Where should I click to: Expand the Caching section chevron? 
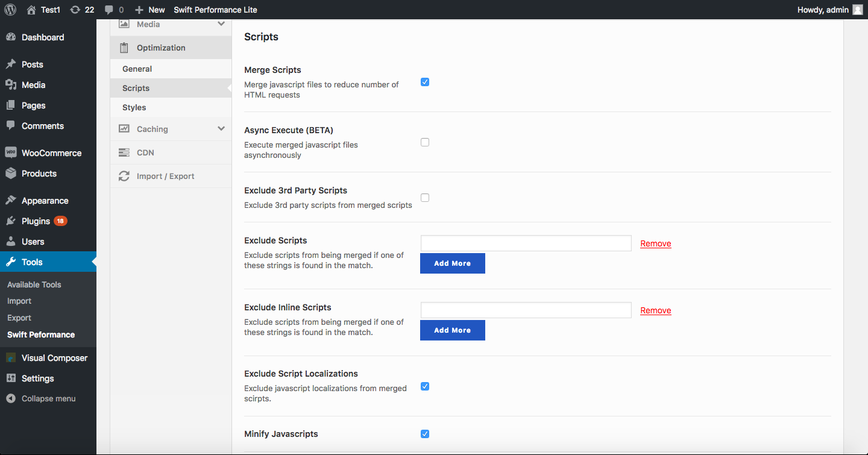(x=221, y=129)
